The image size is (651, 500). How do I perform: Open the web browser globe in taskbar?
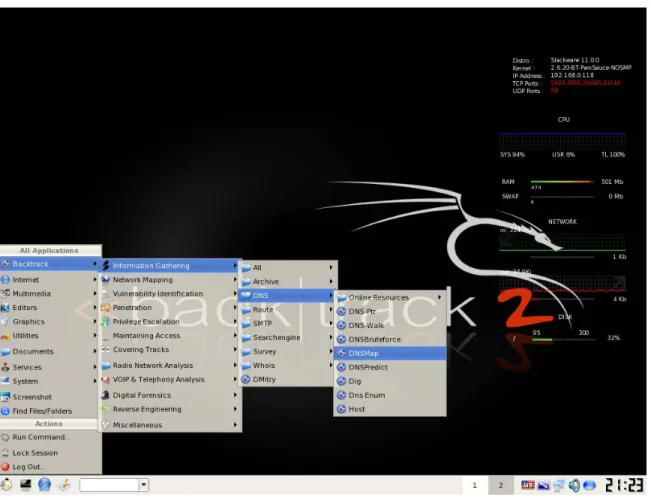(44, 485)
